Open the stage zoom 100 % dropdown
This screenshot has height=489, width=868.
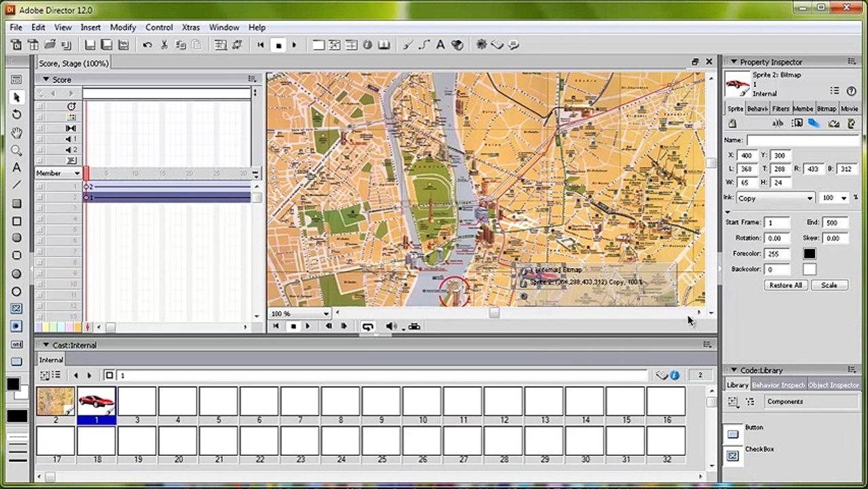(300, 314)
